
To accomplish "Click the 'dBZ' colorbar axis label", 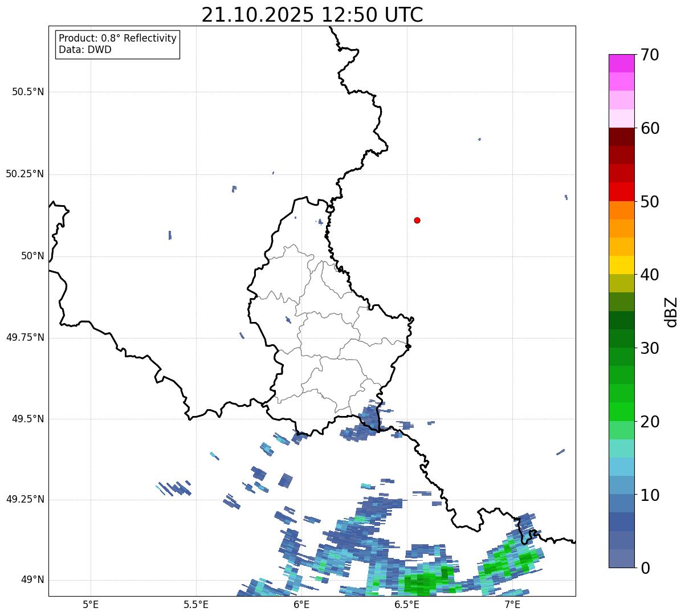I will click(671, 312).
